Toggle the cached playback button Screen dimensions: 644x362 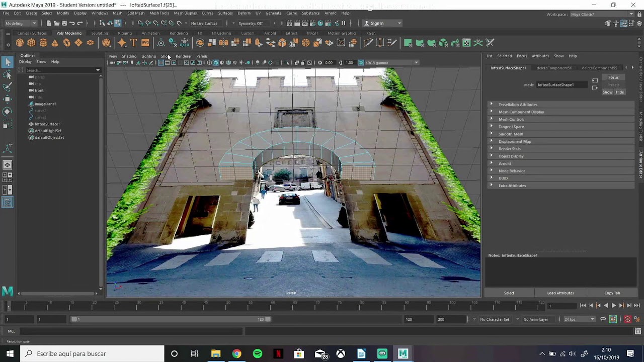coord(613,319)
